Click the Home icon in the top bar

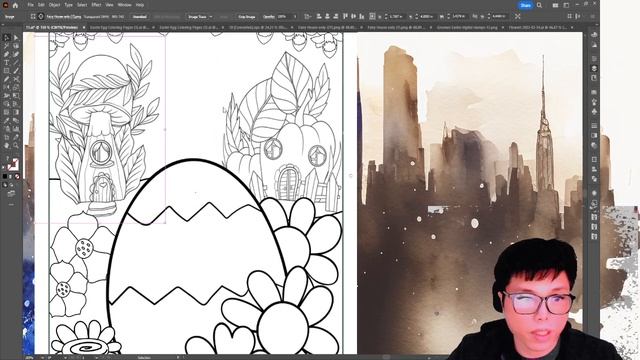(16, 5)
